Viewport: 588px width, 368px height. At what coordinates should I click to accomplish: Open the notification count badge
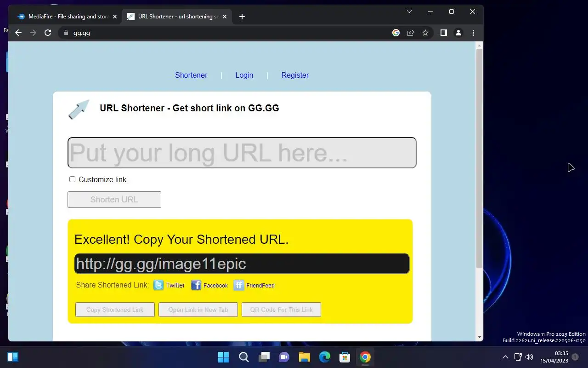click(x=575, y=357)
